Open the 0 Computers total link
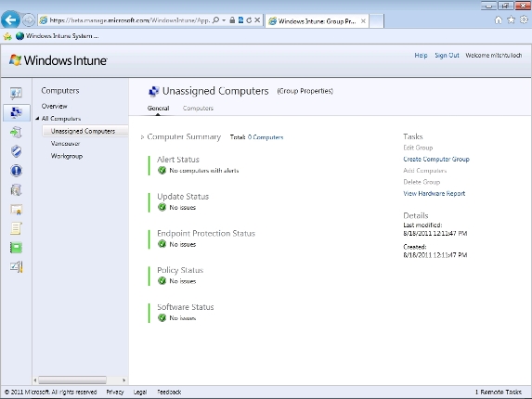 tap(266, 137)
